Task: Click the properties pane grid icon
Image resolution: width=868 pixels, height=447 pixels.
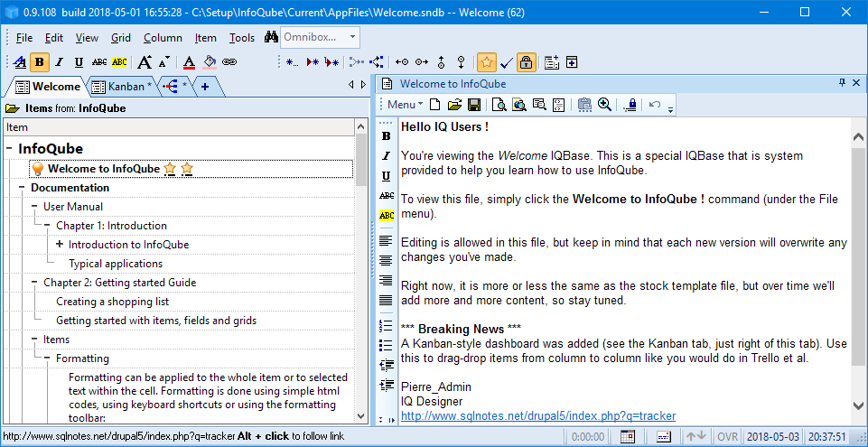Action: [551, 62]
